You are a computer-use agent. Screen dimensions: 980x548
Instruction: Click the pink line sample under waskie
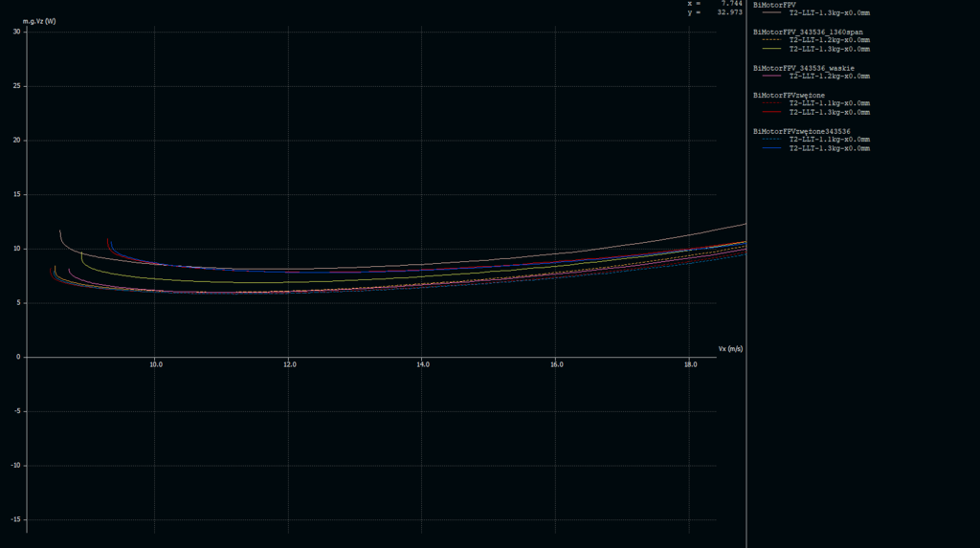coord(771,77)
